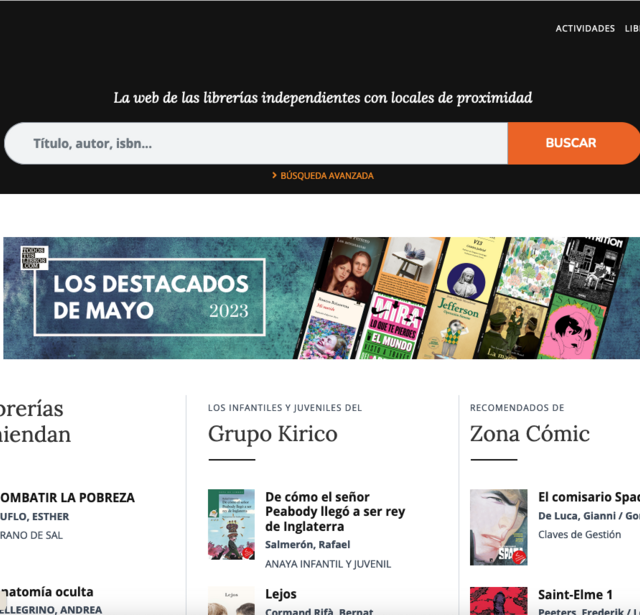Image resolution: width=640 pixels, height=615 pixels.
Task: Select author DUFLO, ESTHER
Action: pyautogui.click(x=34, y=517)
